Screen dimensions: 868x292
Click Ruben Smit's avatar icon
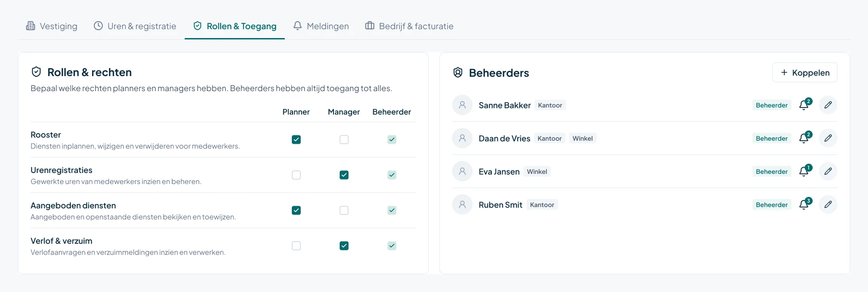[x=462, y=204]
